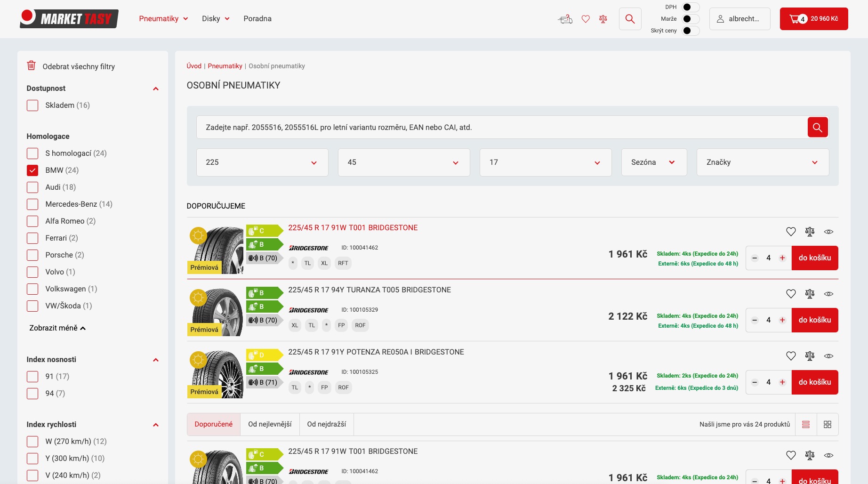This screenshot has width=868, height=484.
Task: Decrease quantity for Turanza T005 tyre
Action: [755, 320]
